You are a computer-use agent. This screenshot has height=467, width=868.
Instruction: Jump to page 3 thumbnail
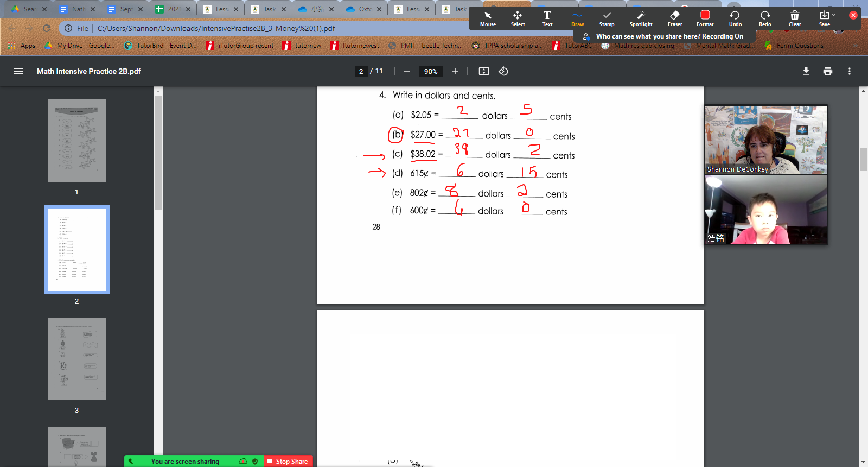77,359
